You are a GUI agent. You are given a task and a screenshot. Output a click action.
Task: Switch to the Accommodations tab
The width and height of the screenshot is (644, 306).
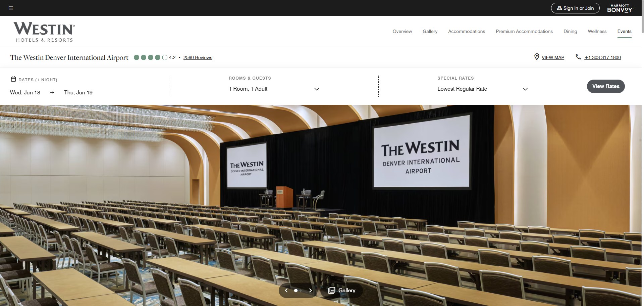coord(467,31)
